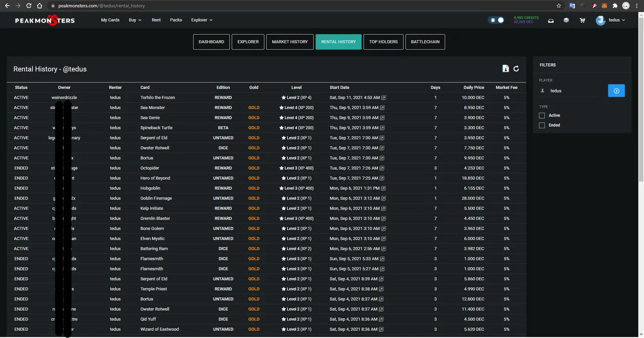This screenshot has width=644, height=338.
Task: Click owner name weinerdrizzle
Action: 64,97
